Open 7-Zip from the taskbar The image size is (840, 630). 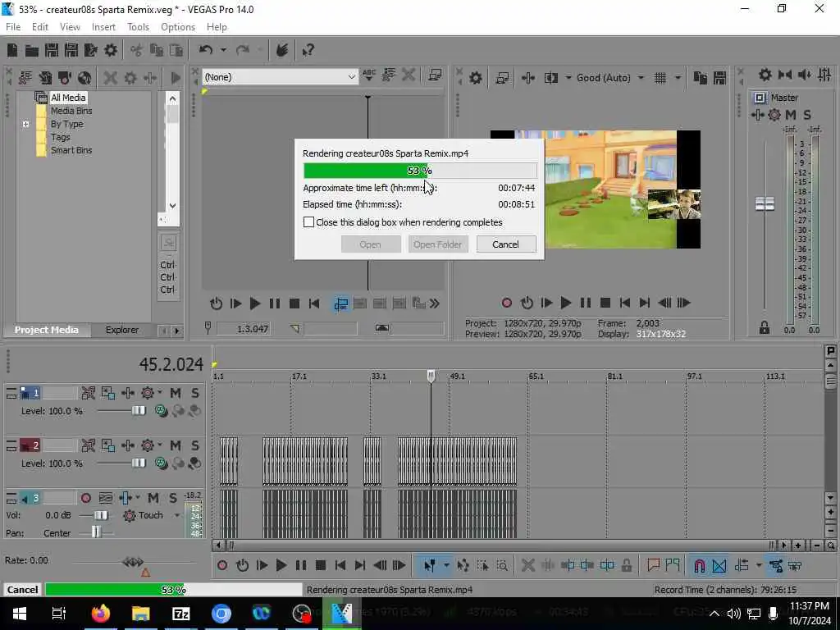181,614
